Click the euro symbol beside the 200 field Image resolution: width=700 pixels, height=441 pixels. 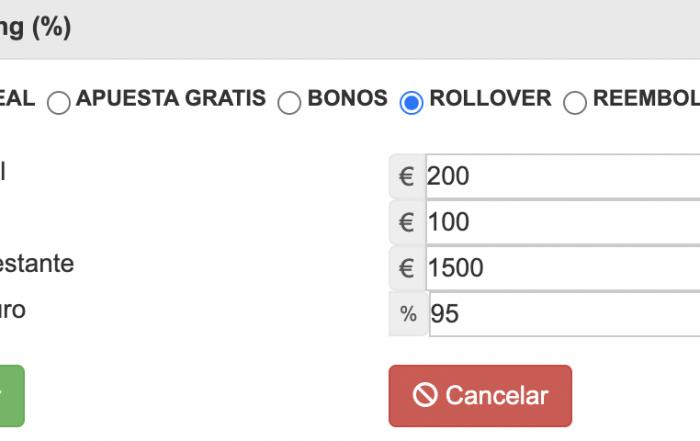click(x=407, y=176)
